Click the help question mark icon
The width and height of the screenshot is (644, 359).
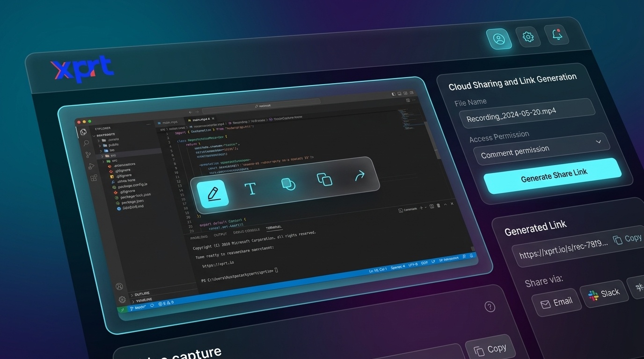(x=490, y=307)
